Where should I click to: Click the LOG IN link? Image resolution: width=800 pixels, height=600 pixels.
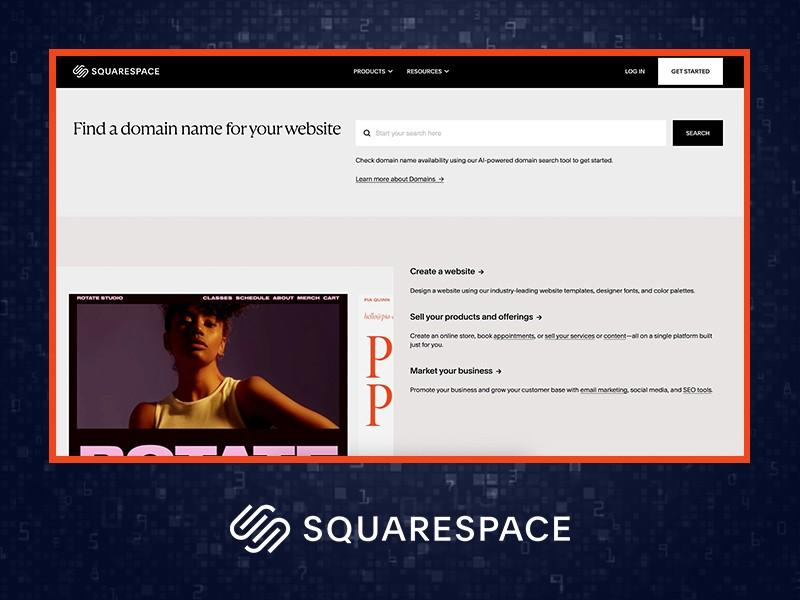[634, 71]
